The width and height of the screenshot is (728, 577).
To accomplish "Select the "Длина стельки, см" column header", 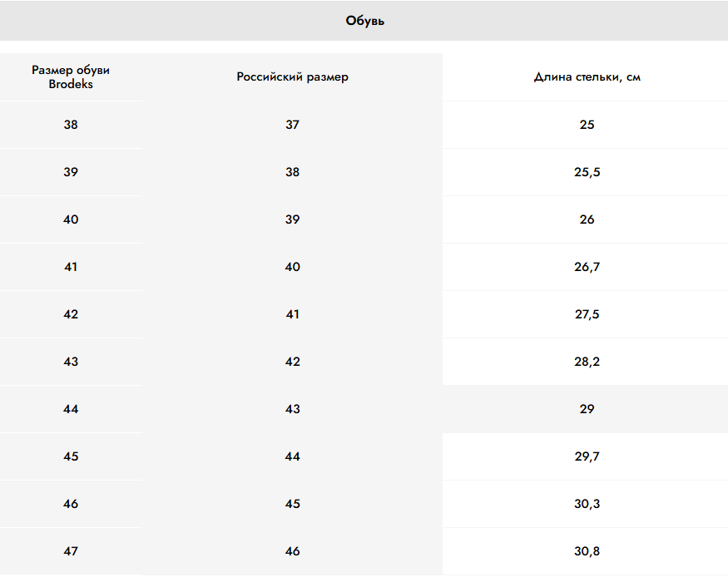I will pos(587,77).
